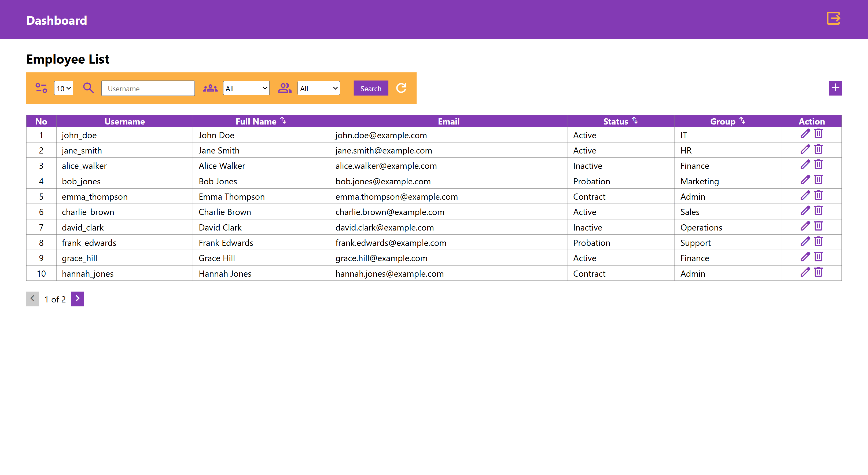Click pencil icon for bob_jones

(805, 180)
